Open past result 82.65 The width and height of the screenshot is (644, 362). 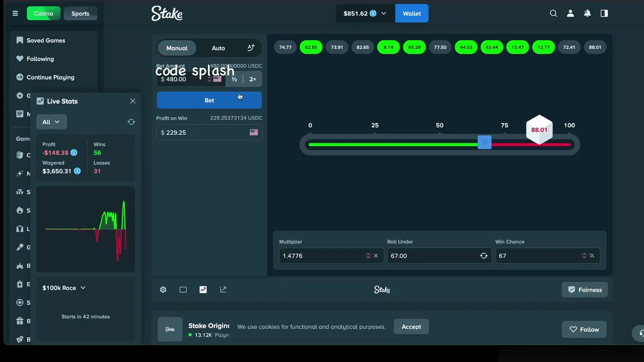point(363,47)
